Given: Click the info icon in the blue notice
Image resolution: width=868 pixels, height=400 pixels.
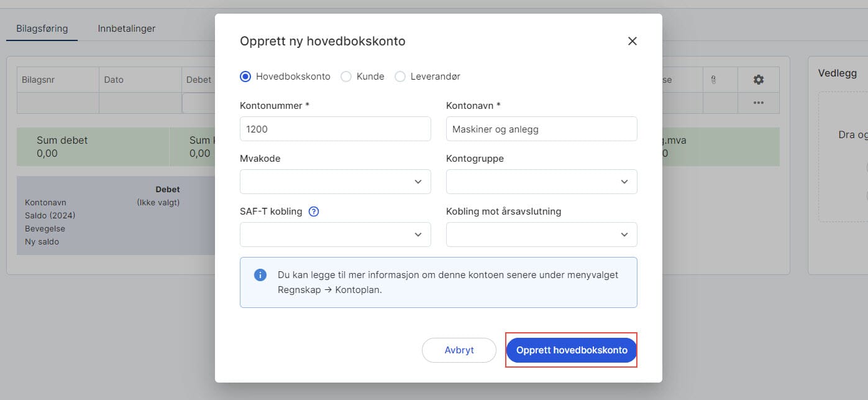Looking at the screenshot, I should 260,274.
